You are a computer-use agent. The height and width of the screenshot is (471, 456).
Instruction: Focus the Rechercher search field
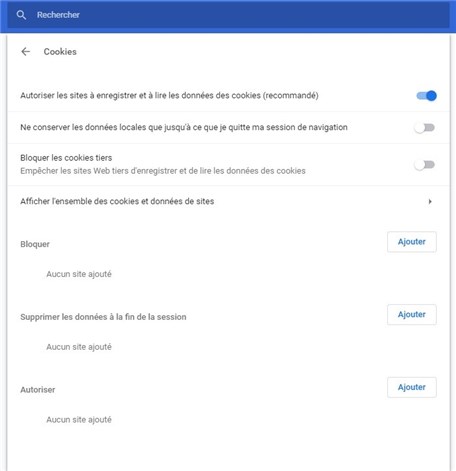click(x=228, y=15)
